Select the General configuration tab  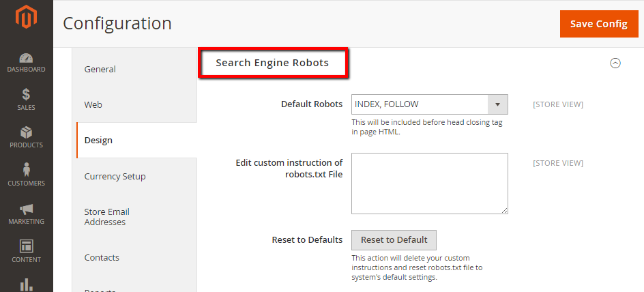100,69
